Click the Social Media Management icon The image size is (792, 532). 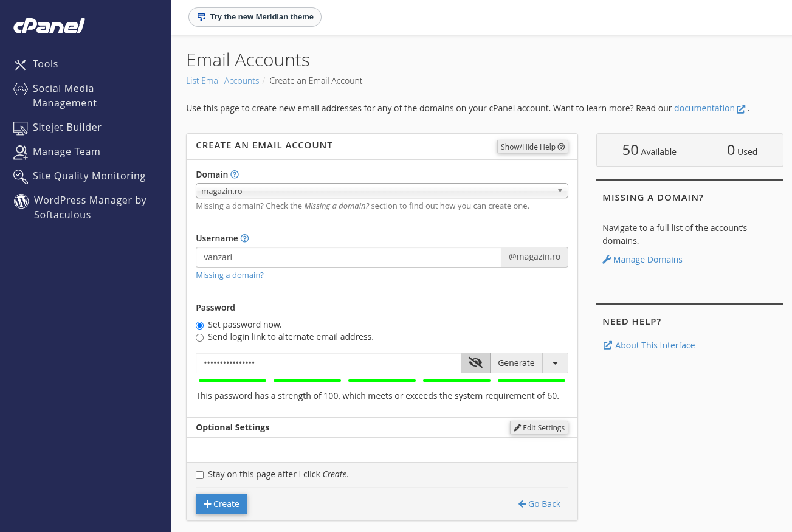(x=21, y=89)
